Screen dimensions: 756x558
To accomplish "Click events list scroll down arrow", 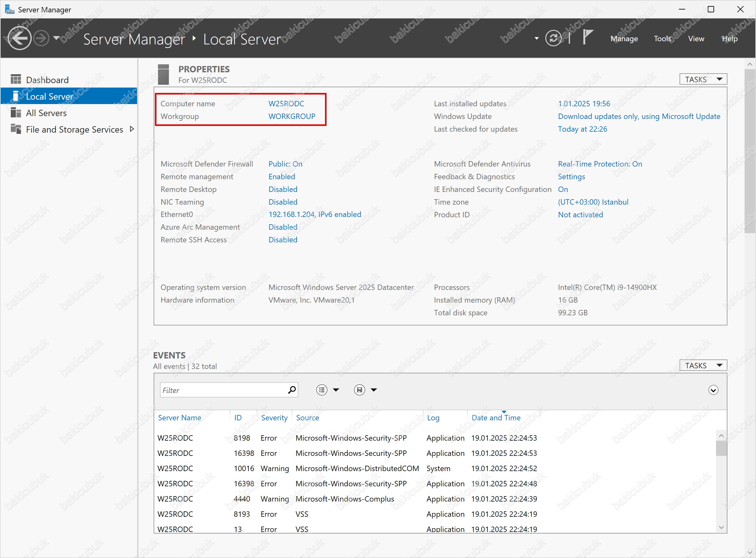I will [x=721, y=527].
